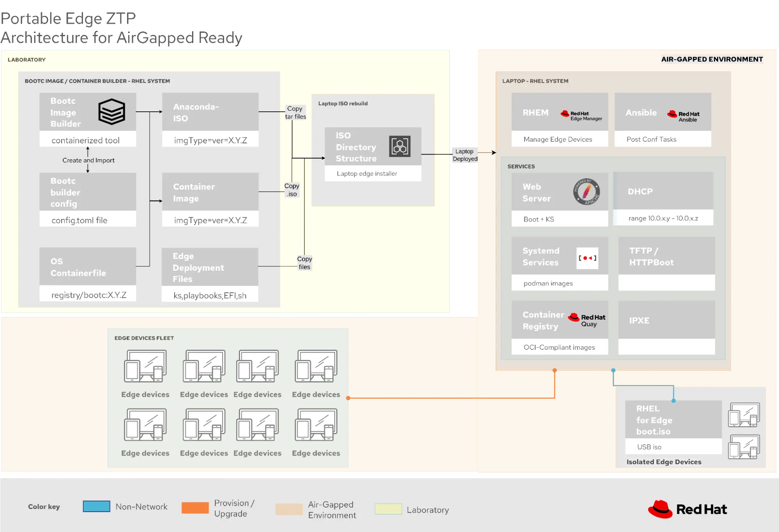
Task: Click the 'Copy files' label
Action: tap(304, 263)
